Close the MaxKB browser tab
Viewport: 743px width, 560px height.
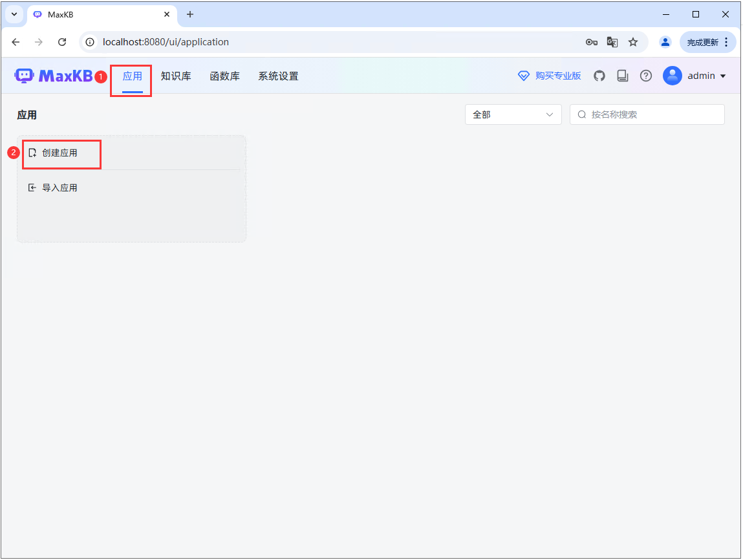167,14
